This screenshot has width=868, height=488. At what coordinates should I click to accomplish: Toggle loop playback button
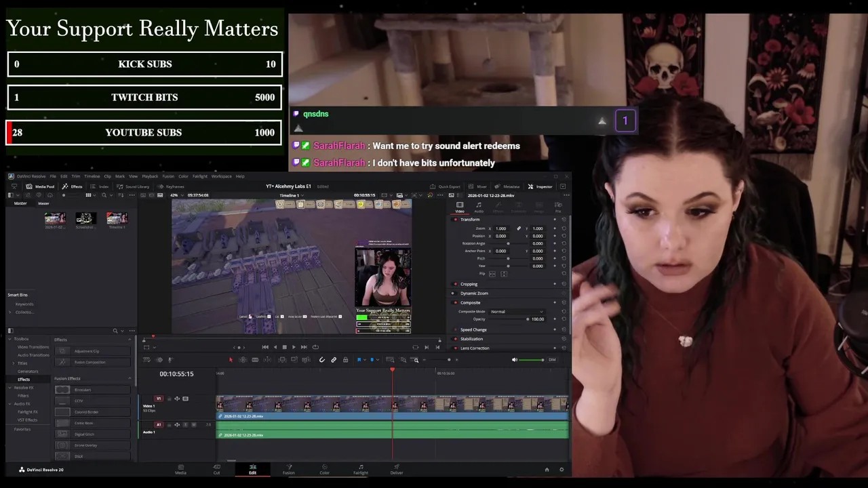point(315,347)
